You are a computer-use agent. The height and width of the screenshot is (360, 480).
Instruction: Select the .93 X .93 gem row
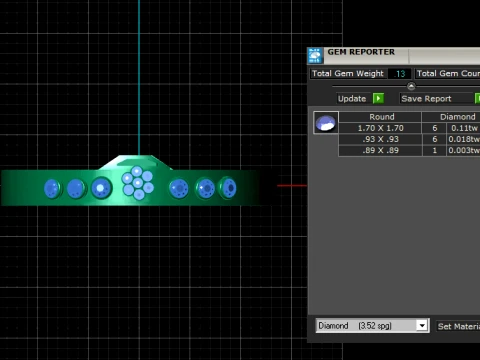click(x=409, y=139)
